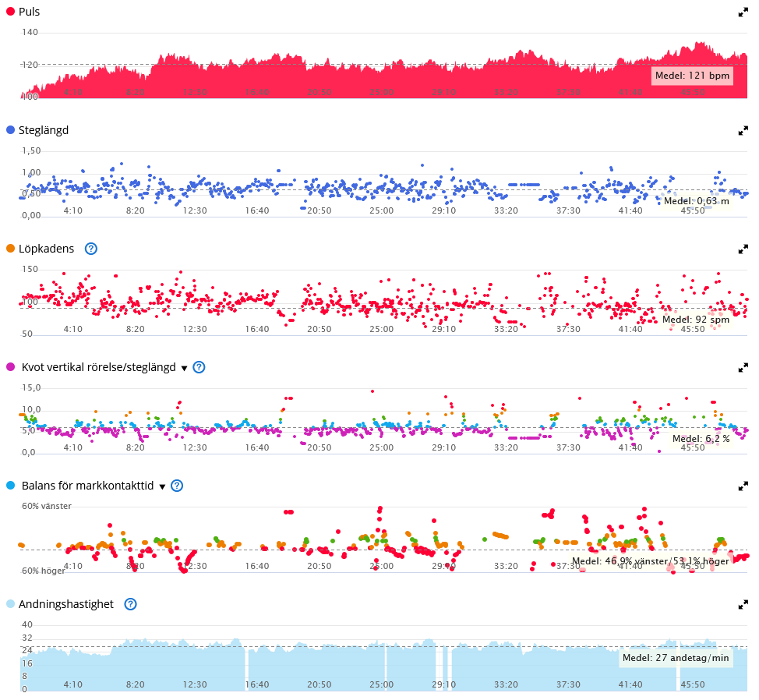This screenshot has width=759, height=700.
Task: Click the red Puls legend dot
Action: 10,12
